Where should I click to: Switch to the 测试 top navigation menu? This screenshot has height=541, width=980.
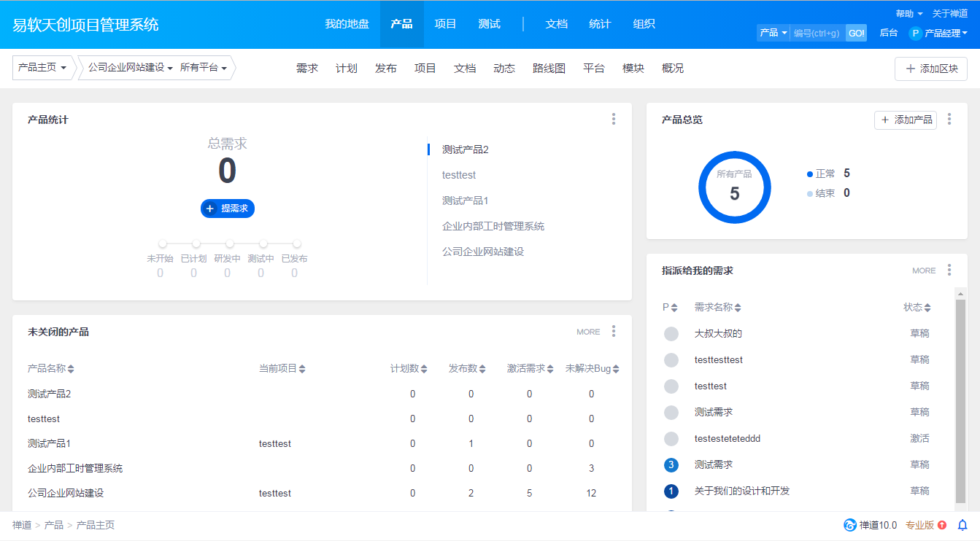point(490,23)
